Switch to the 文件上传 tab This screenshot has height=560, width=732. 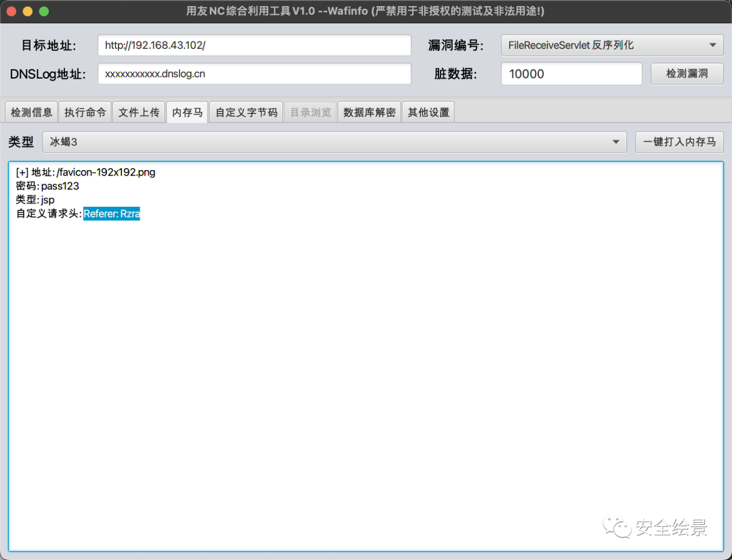[x=139, y=113]
